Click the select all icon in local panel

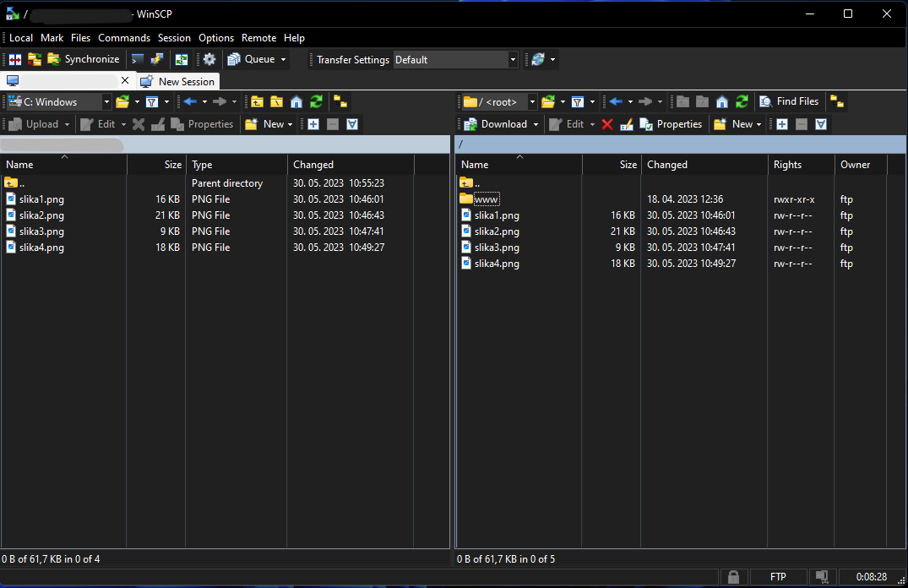(x=352, y=124)
